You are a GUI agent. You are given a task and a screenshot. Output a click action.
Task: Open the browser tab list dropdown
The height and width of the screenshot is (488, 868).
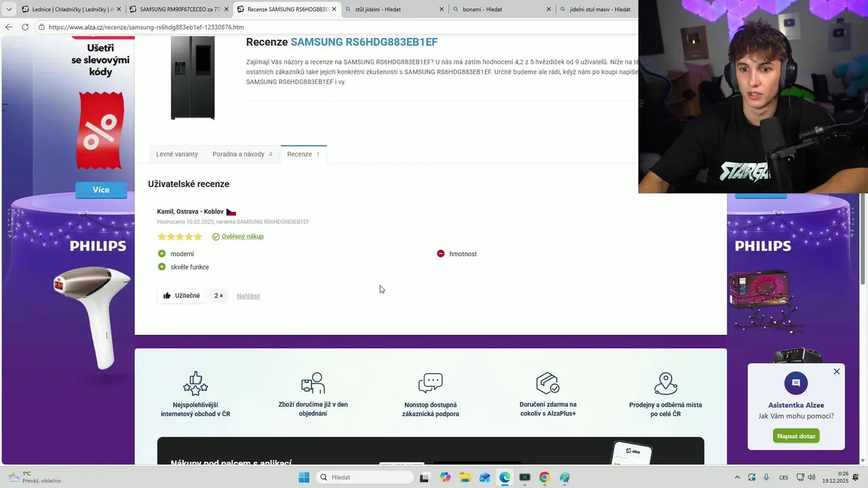pyautogui.click(x=8, y=9)
